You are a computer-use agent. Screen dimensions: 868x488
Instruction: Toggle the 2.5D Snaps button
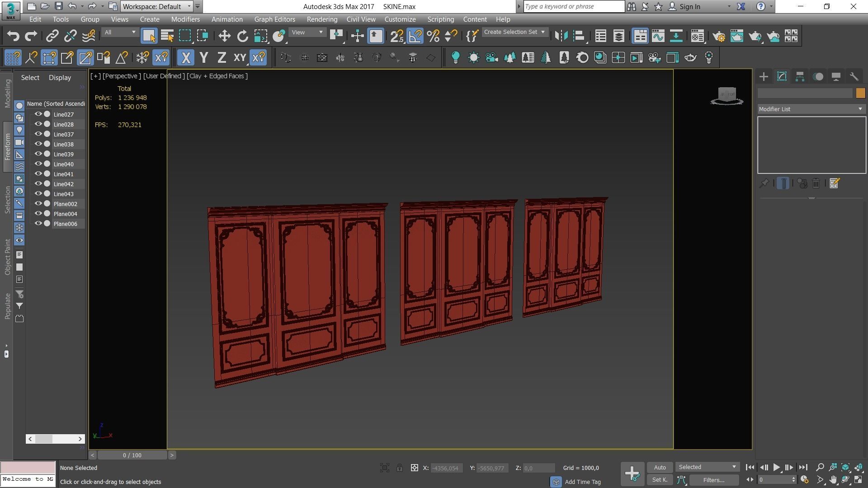click(397, 36)
